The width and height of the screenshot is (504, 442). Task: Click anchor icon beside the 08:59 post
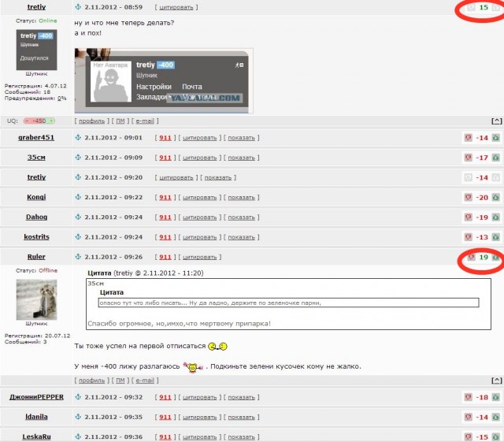point(78,6)
